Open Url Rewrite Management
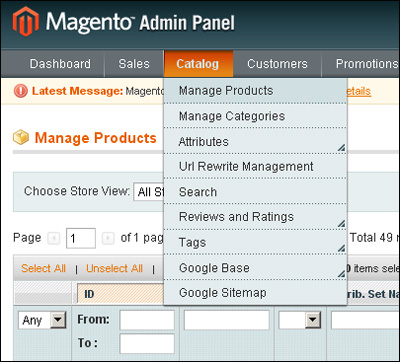 click(255, 166)
